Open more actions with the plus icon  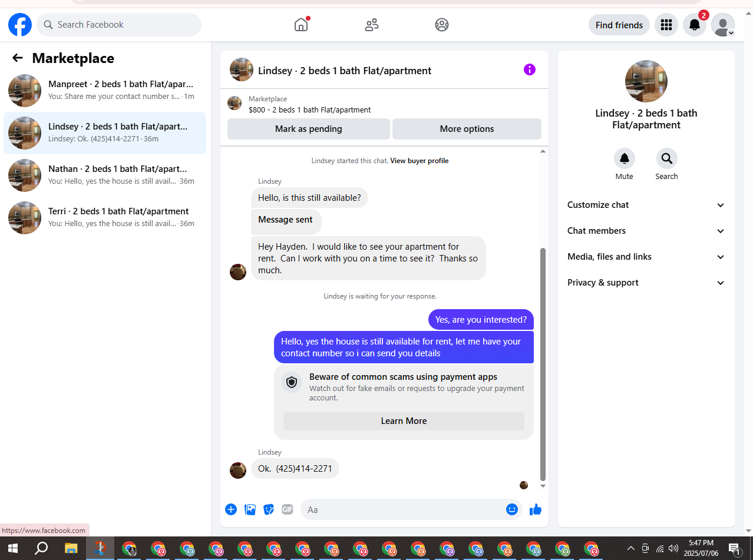[231, 509]
